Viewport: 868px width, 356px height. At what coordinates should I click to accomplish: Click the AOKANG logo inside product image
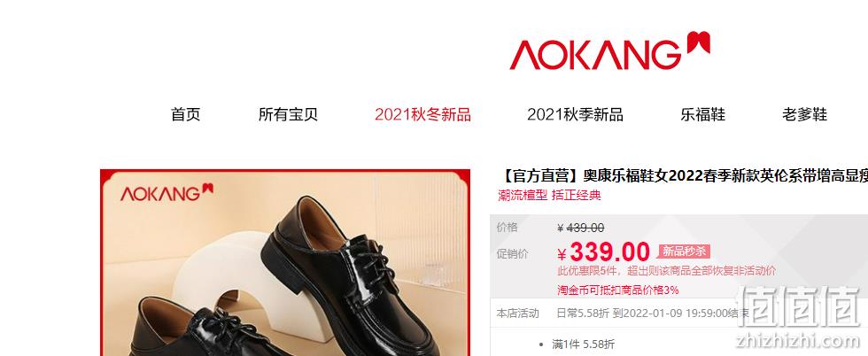167,193
